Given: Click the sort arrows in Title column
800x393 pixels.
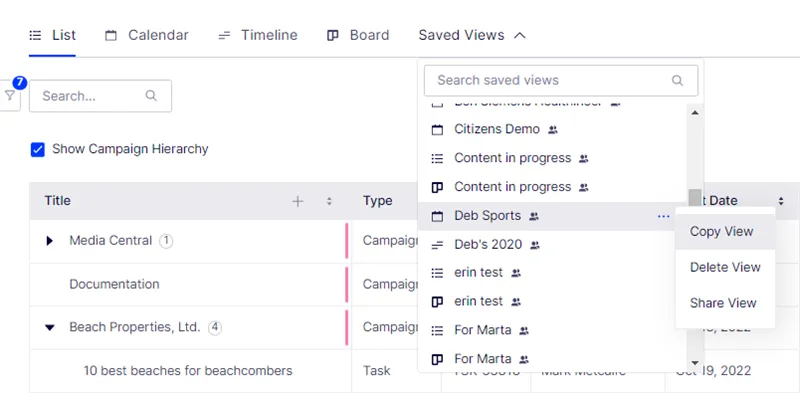Looking at the screenshot, I should (x=329, y=201).
